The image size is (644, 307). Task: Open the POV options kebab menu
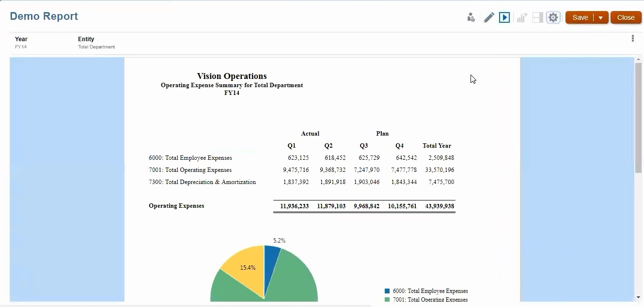click(x=632, y=38)
